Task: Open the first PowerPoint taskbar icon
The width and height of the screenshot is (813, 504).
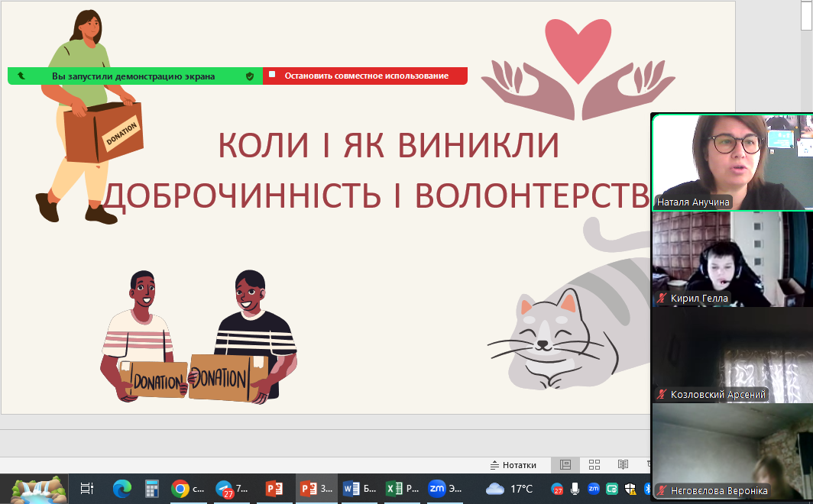Action: click(274, 489)
